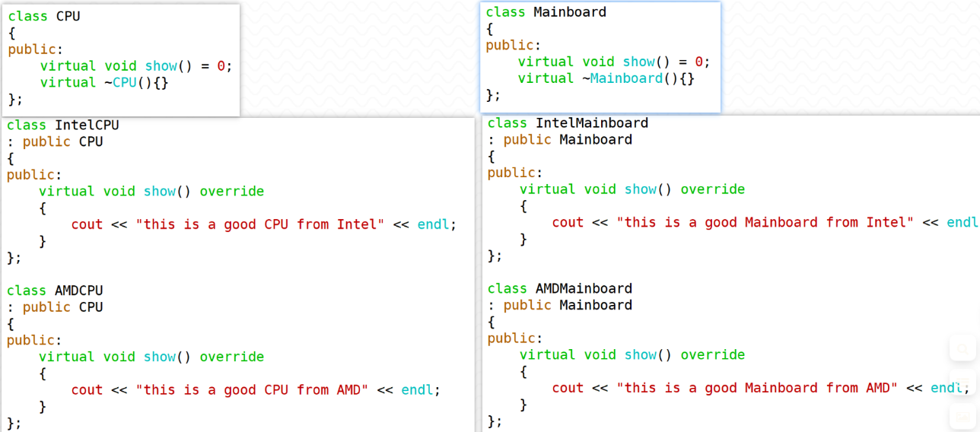Click string "this is a good Mainboard from Intel"
Image resolution: width=980 pixels, height=432 pixels.
click(x=765, y=223)
